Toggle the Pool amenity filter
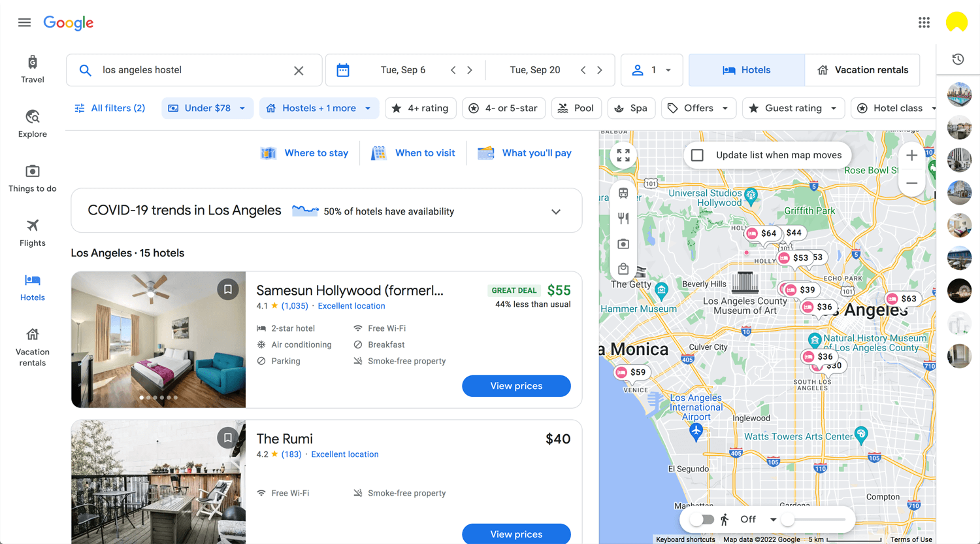The image size is (980, 544). tap(576, 109)
